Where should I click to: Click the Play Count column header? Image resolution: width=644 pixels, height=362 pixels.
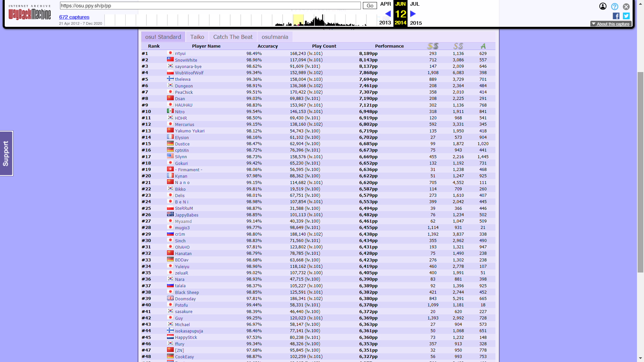pyautogui.click(x=324, y=46)
